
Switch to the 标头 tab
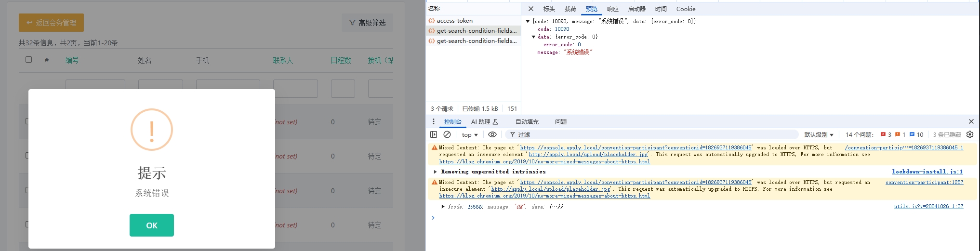coord(549,9)
